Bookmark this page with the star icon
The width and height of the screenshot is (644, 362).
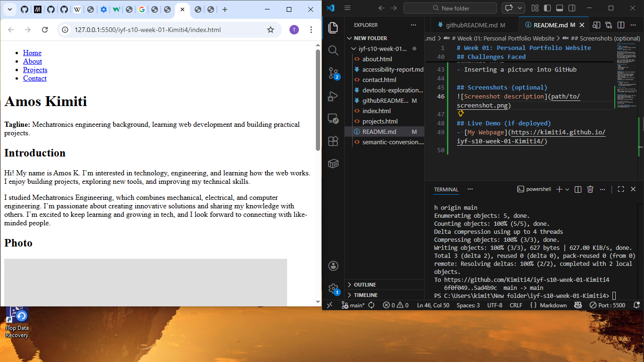click(271, 30)
